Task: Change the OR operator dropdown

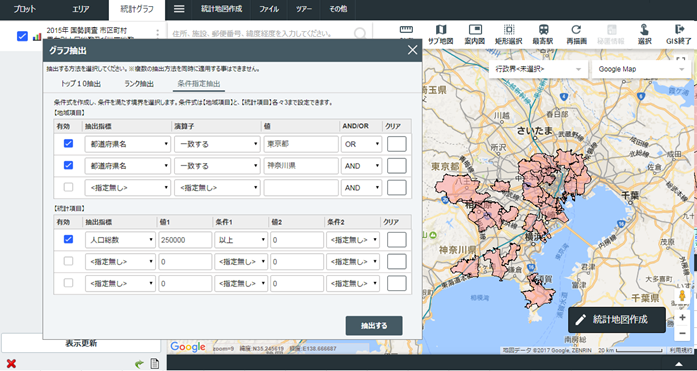Action: 361,144
